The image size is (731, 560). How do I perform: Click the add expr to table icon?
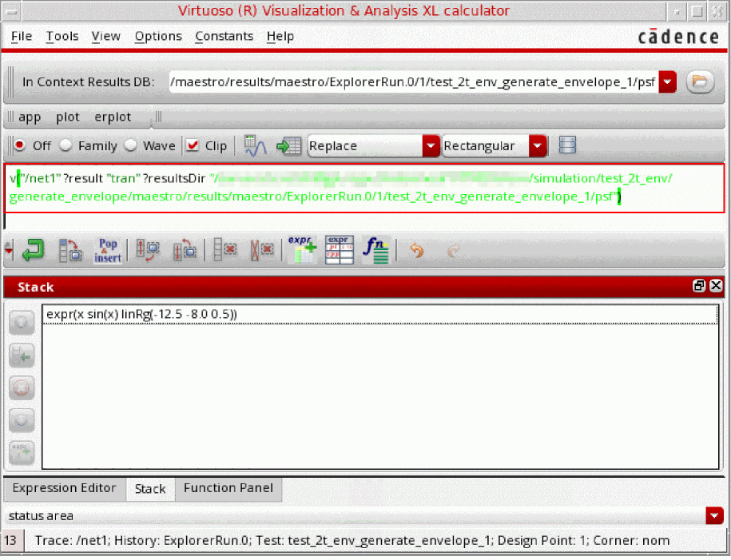coord(302,250)
